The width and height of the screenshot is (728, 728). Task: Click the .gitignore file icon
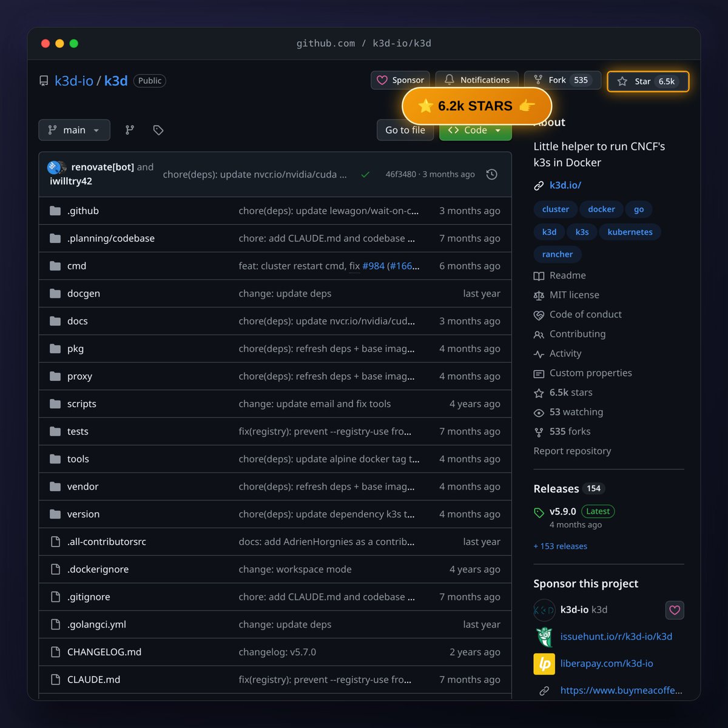click(55, 597)
